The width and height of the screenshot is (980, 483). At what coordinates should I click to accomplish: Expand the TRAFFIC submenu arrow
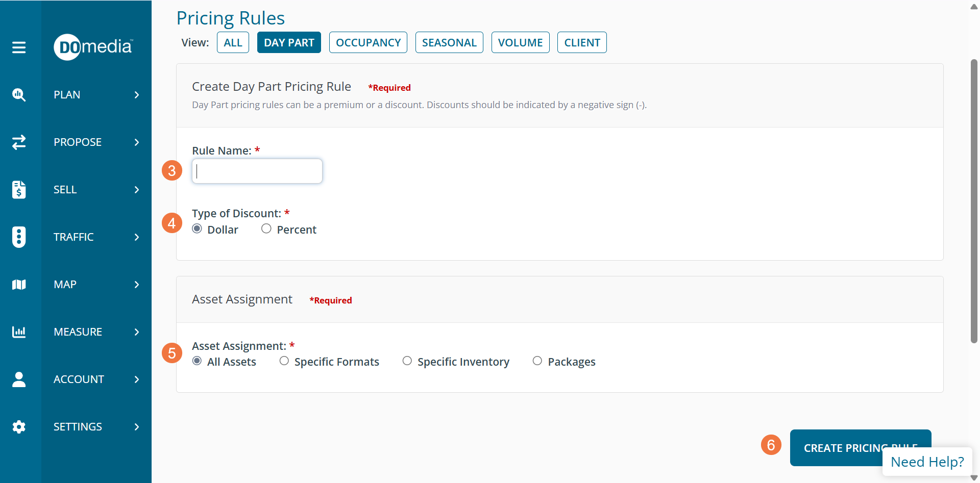coord(136,237)
